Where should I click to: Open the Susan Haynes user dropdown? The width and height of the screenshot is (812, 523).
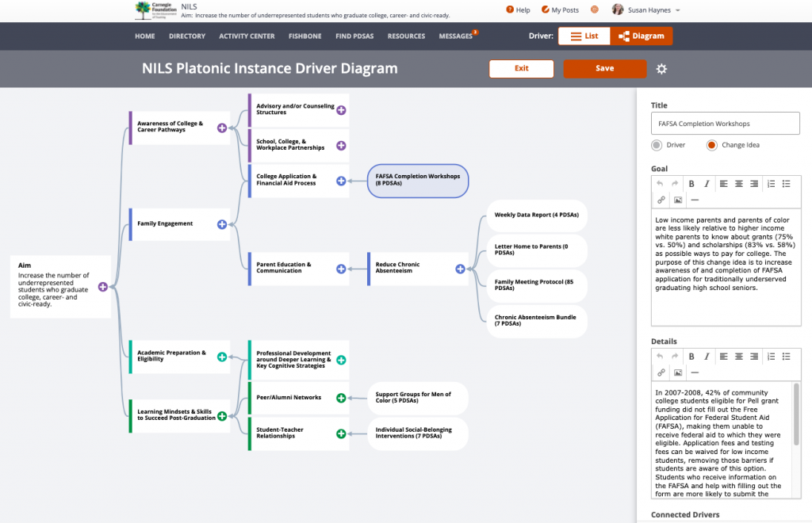point(645,10)
